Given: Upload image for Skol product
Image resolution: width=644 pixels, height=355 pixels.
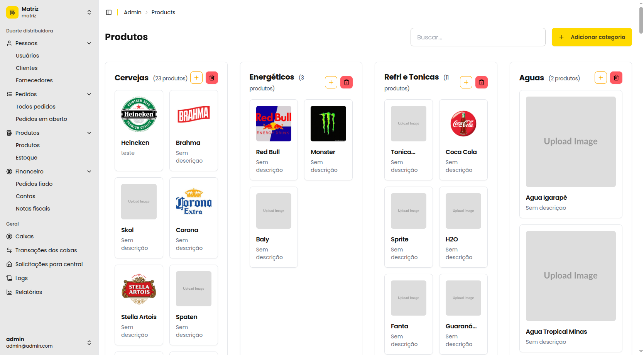Looking at the screenshot, I should 139,202.
